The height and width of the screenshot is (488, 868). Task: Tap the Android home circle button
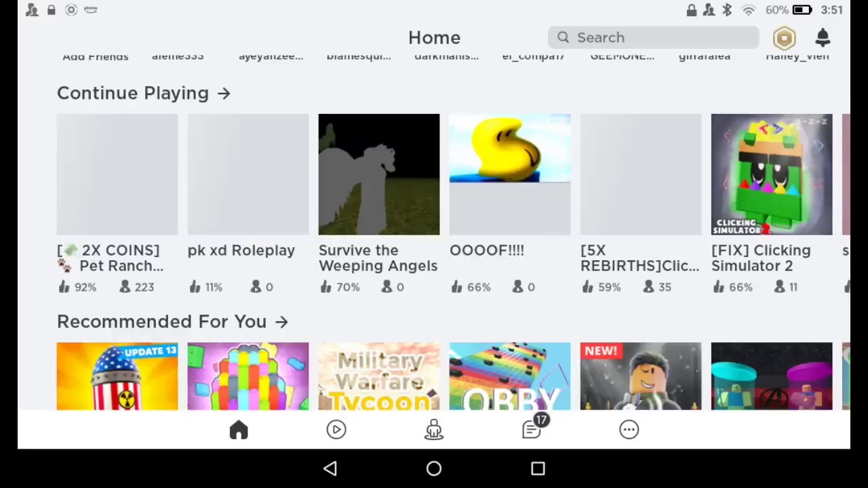pos(434,468)
